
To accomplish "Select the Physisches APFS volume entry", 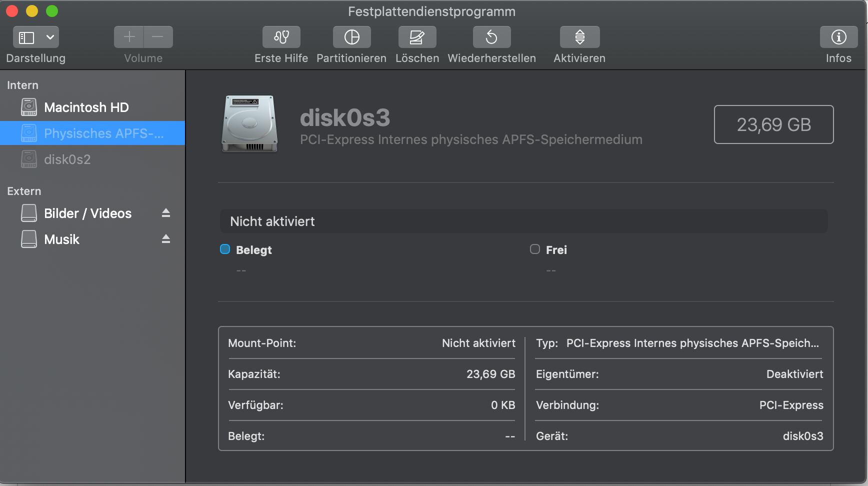I will pyautogui.click(x=103, y=133).
